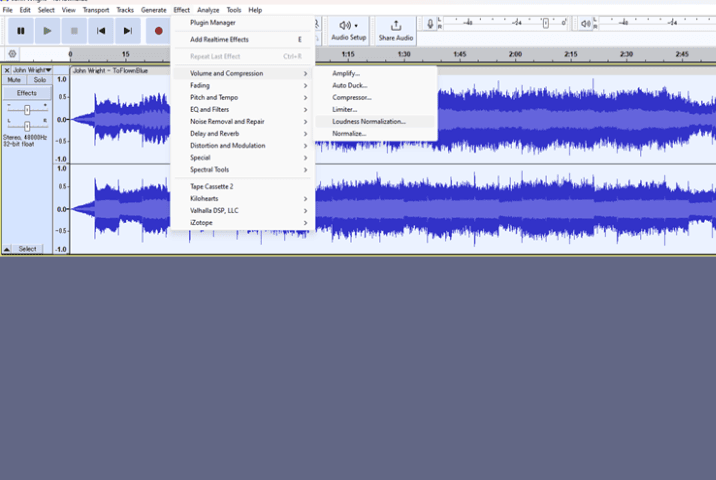
Task: Open the Tracks menu
Action: (x=125, y=10)
